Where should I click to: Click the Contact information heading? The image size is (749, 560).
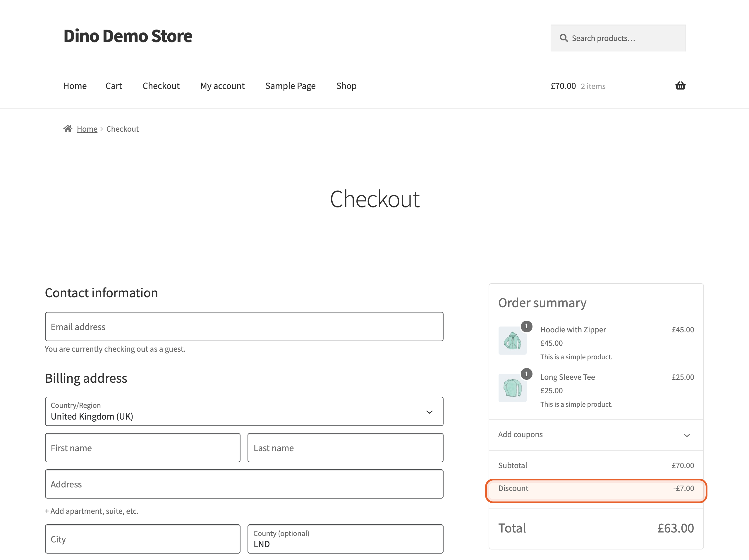tap(101, 293)
